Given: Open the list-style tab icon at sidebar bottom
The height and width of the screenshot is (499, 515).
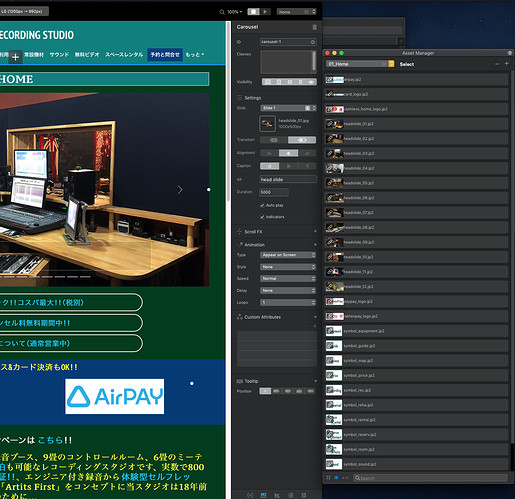Looking at the screenshot, I should coord(291,495).
